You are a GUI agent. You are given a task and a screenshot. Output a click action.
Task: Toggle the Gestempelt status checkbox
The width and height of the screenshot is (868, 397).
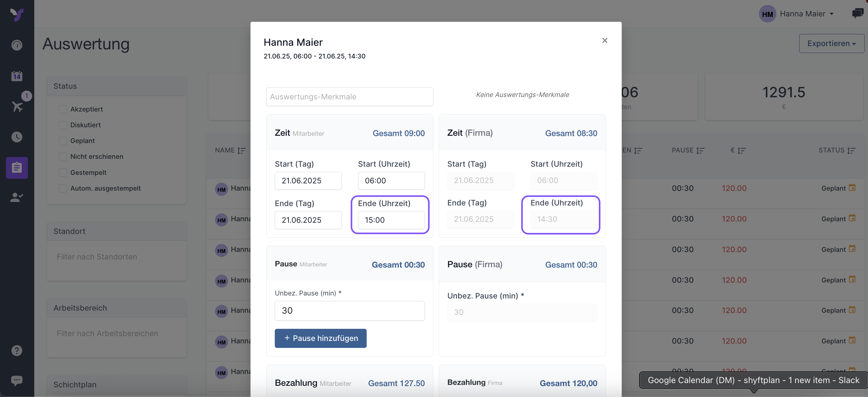pos(63,172)
